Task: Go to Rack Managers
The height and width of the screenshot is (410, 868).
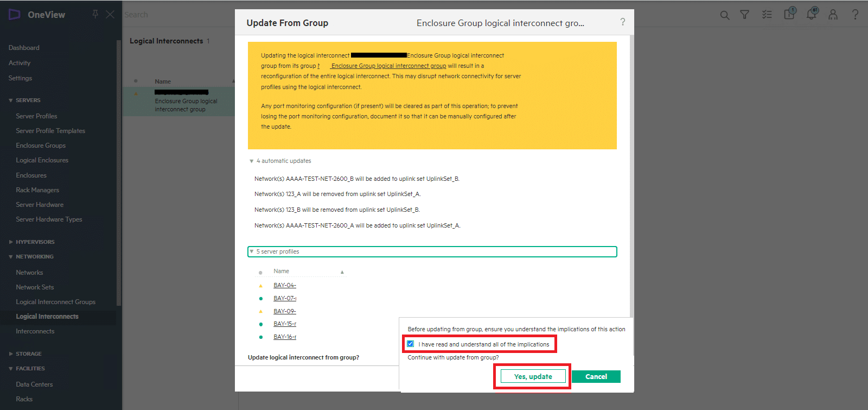Action: (x=37, y=190)
